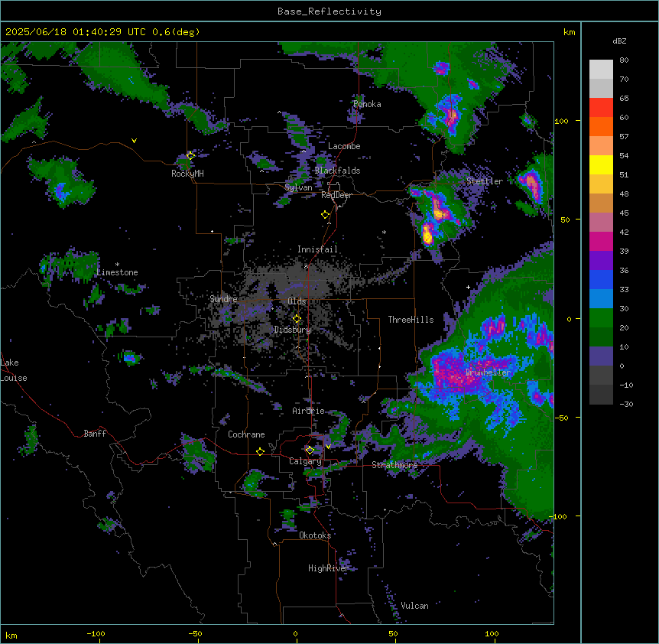Click the Lake Louise label

tap(14, 370)
